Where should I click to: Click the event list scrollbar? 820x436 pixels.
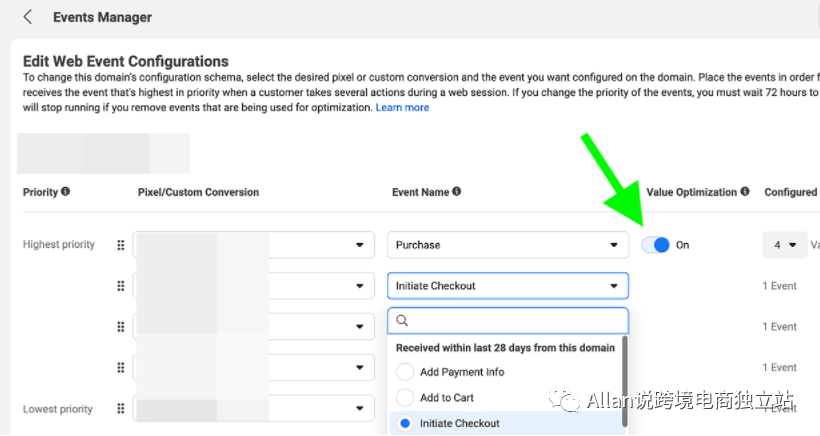(x=626, y=380)
